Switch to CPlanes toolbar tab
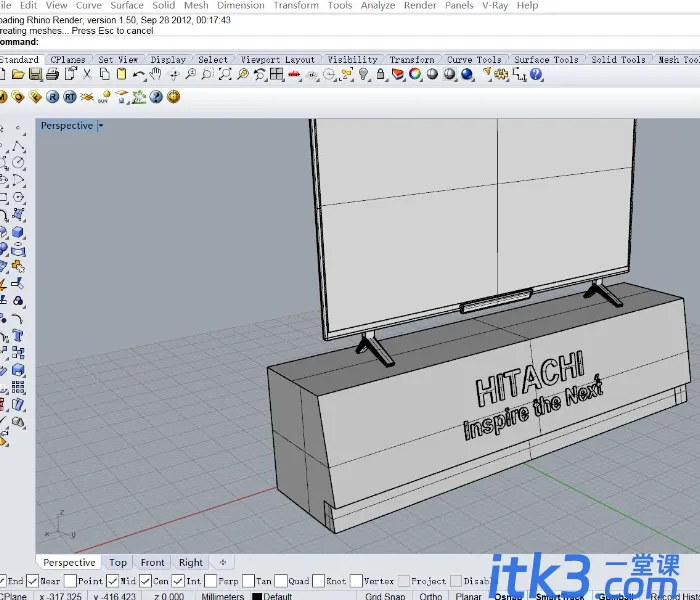Image resolution: width=700 pixels, height=600 pixels. (68, 60)
